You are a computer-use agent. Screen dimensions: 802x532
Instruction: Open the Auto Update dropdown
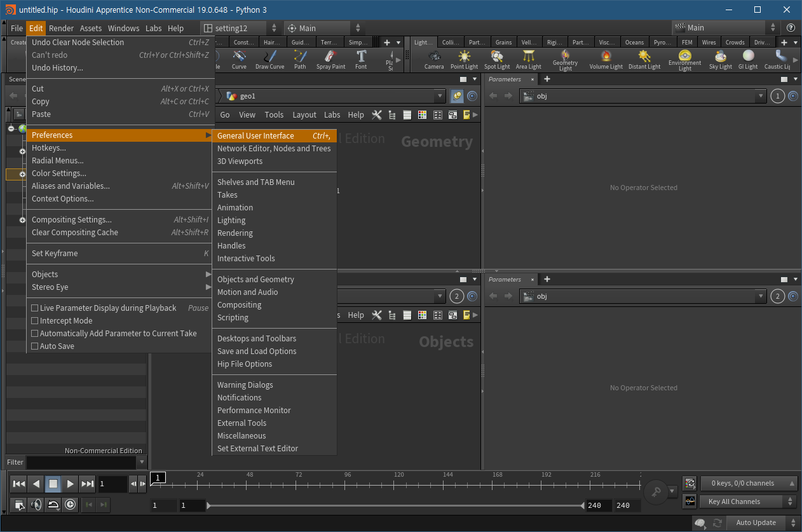click(763, 522)
